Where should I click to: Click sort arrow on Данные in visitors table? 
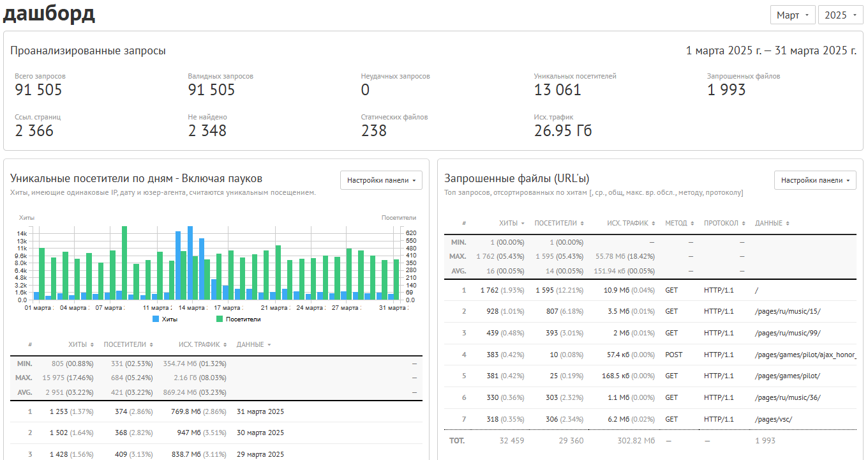(x=269, y=344)
